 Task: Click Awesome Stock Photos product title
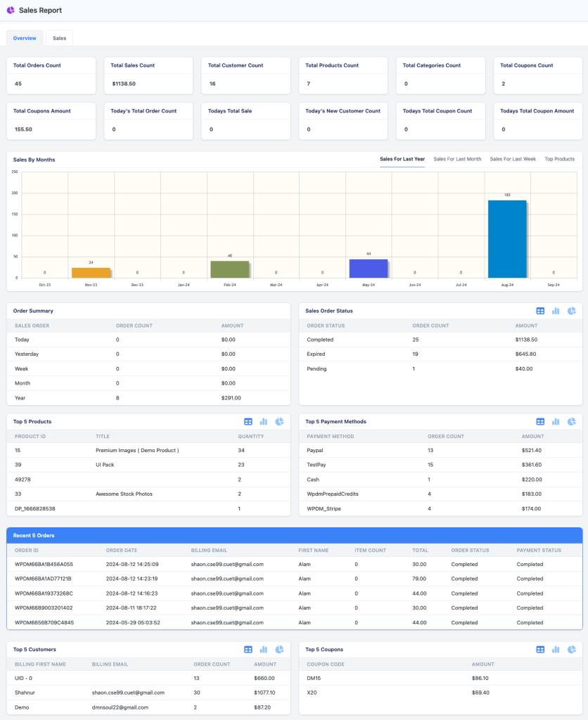(124, 494)
